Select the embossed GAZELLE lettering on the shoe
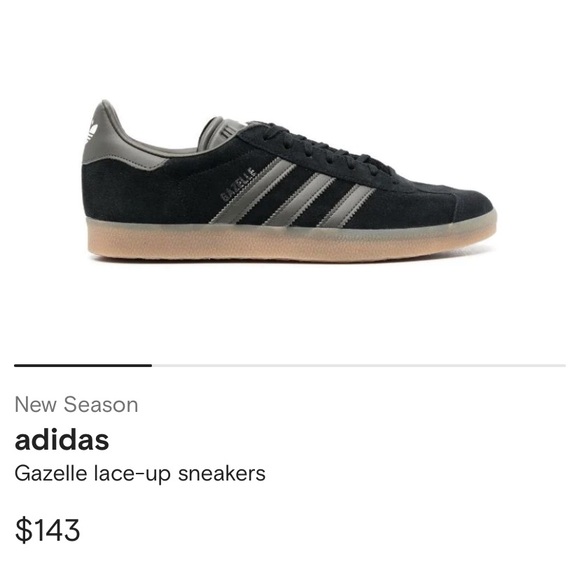Viewport: 580px width, 580px height. 239,184
